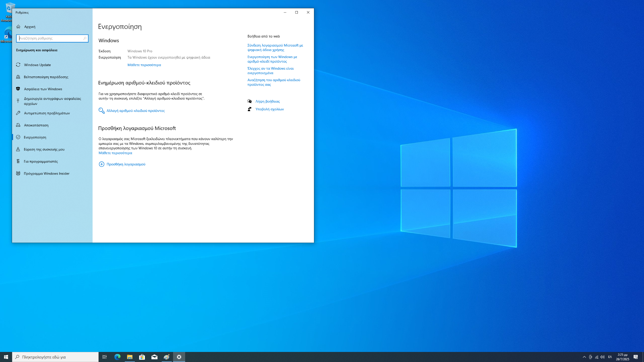Open Mail app from taskbar

[154, 357]
